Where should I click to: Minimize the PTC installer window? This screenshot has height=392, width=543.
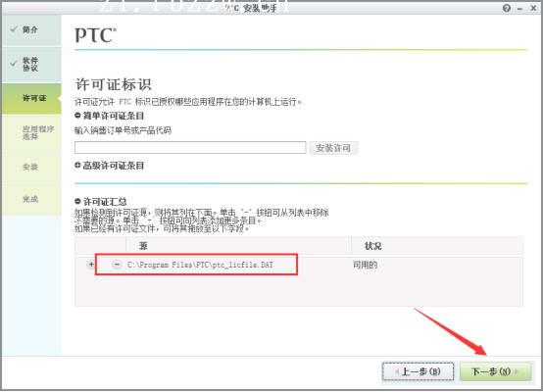[x=519, y=9]
